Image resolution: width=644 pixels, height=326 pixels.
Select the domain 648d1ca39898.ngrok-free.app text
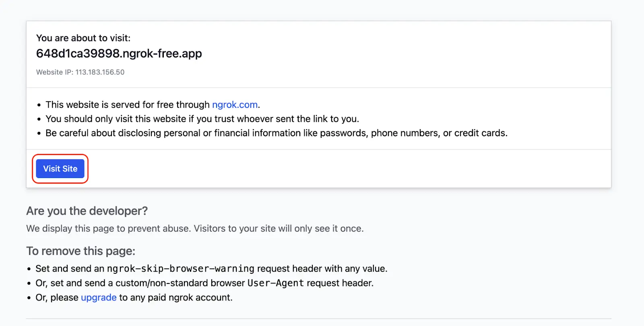(x=119, y=53)
